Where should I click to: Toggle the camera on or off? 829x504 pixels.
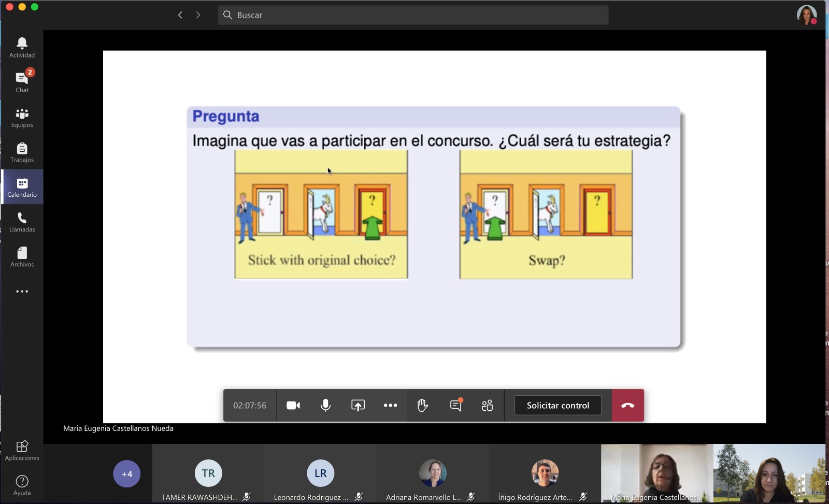[293, 406]
